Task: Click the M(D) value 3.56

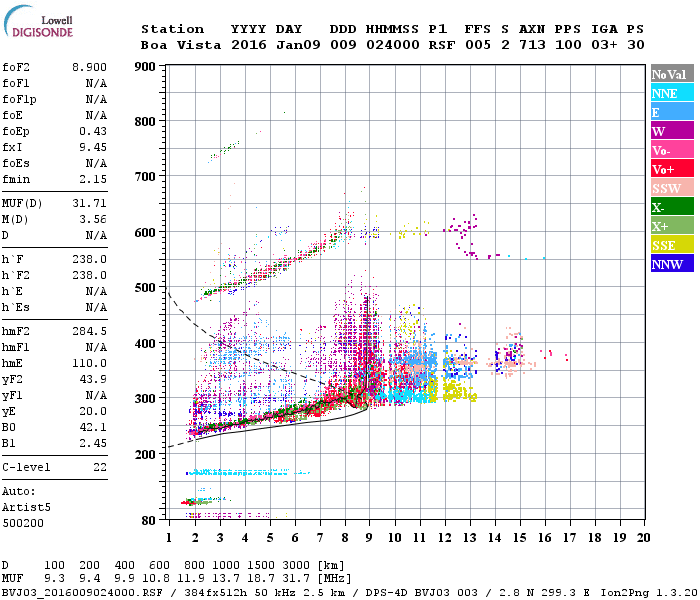Action: pos(93,220)
